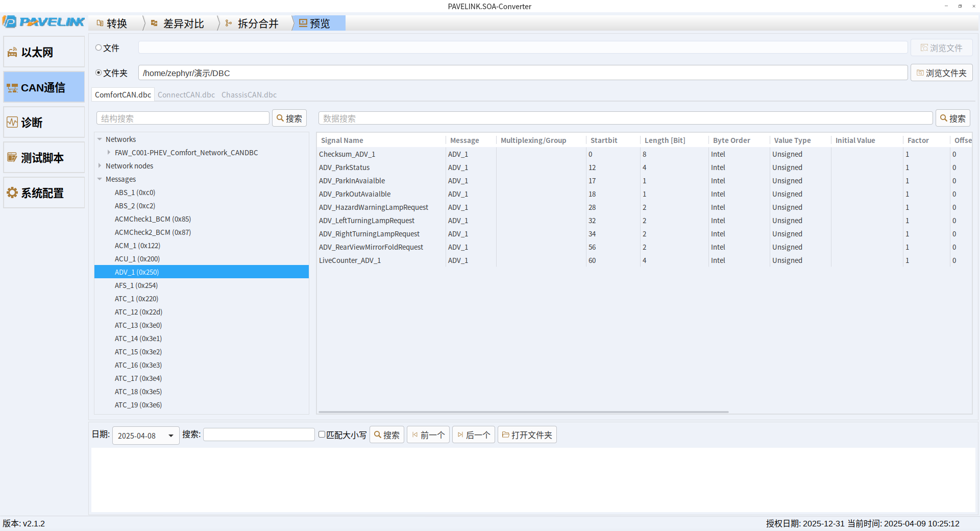The height and width of the screenshot is (531, 980).
Task: Select ABS_1 (0xc0) message
Action: pyautogui.click(x=202, y=192)
